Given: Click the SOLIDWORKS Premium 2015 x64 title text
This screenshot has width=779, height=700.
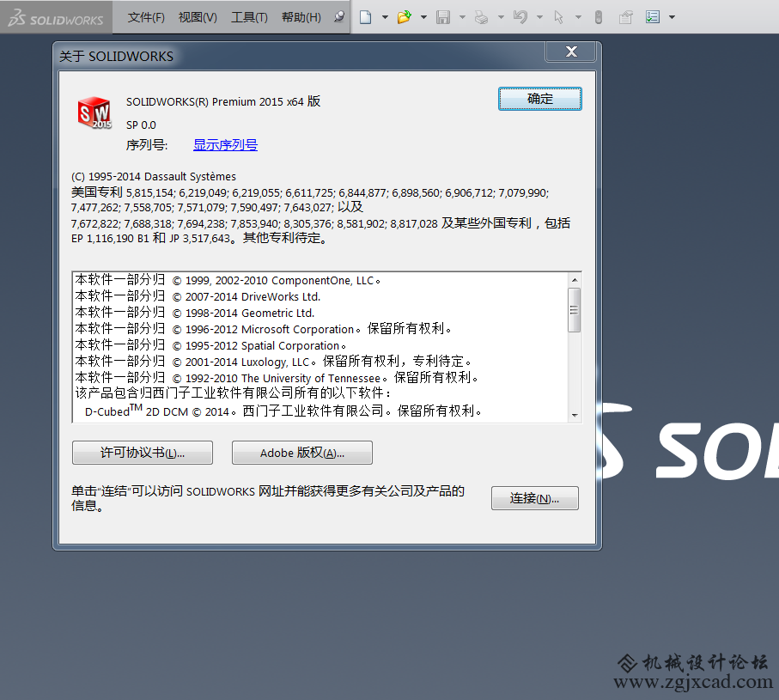Looking at the screenshot, I should point(223,101).
